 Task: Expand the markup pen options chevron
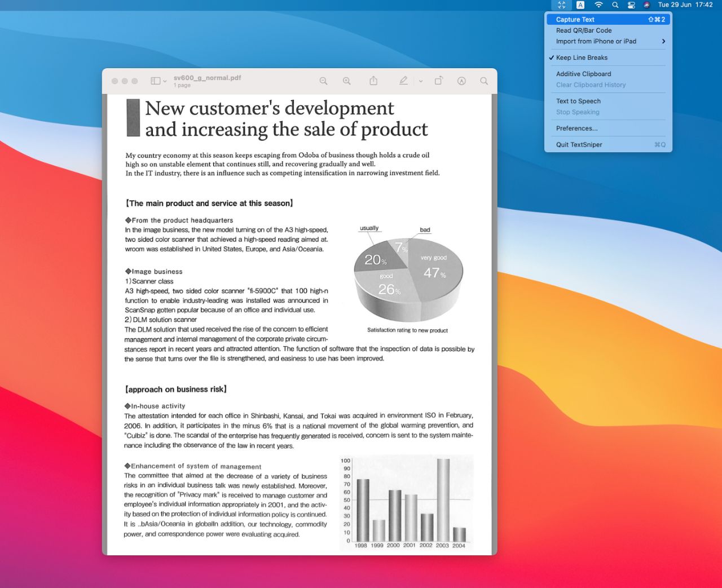tap(421, 81)
